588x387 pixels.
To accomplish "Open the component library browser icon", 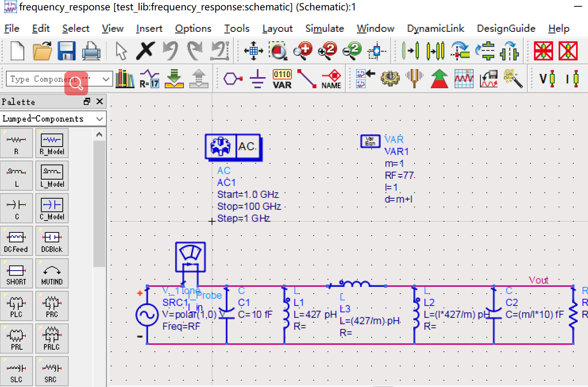I will tap(125, 79).
